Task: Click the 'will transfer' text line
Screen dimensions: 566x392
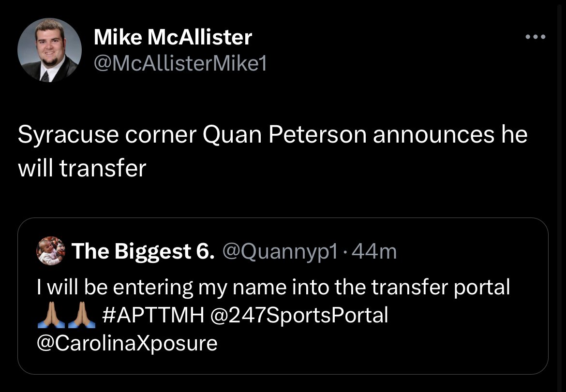Action: [82, 168]
